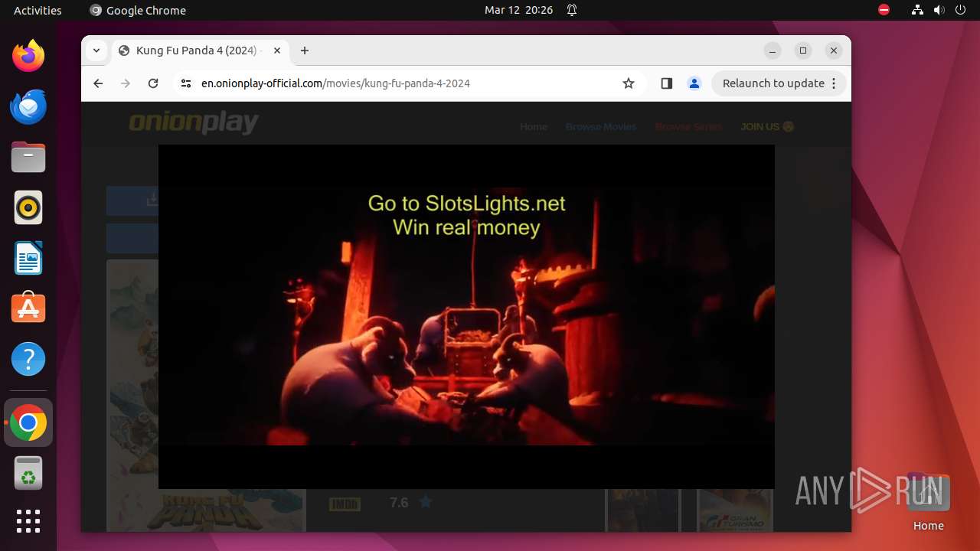The width and height of the screenshot is (980, 551).
Task: Show Applications grid in dock
Action: point(28,521)
